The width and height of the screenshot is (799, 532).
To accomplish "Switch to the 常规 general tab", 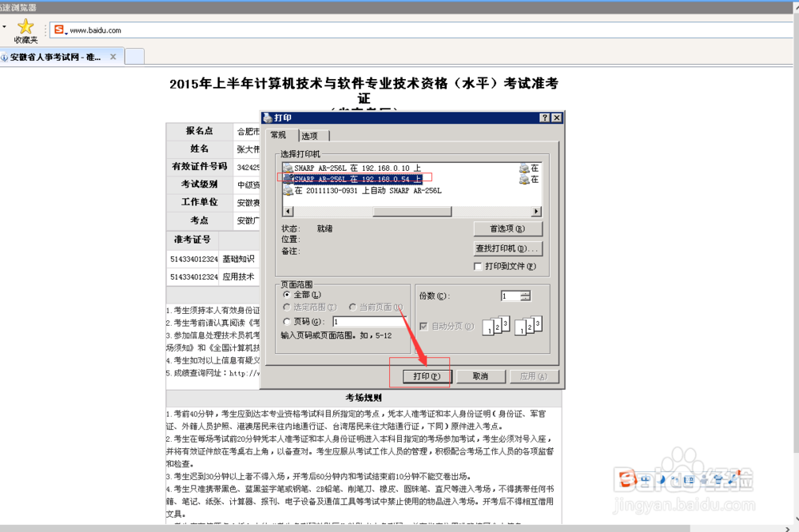I will point(280,135).
